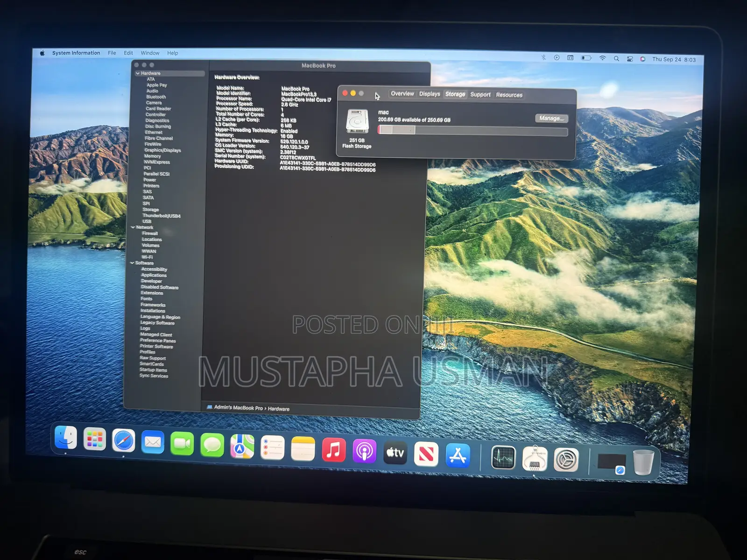Open Activity Monitor from the Dock
The height and width of the screenshot is (560, 747).
coord(503,458)
